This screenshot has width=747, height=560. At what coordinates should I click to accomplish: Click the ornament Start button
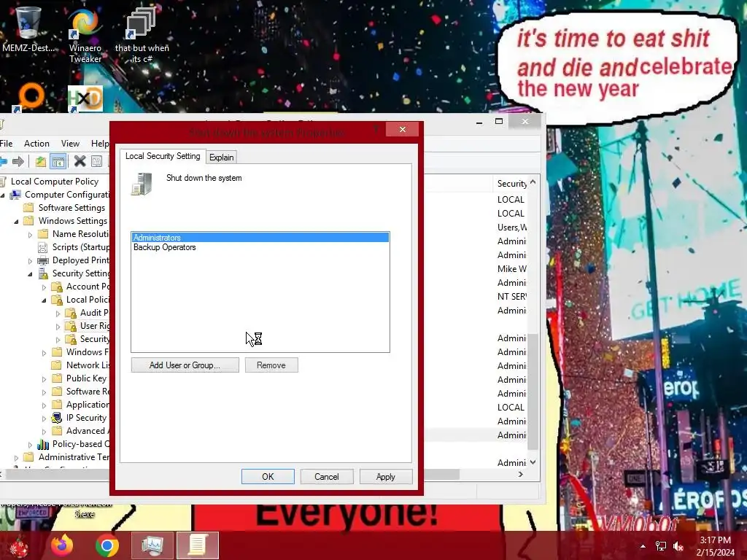coord(19,546)
